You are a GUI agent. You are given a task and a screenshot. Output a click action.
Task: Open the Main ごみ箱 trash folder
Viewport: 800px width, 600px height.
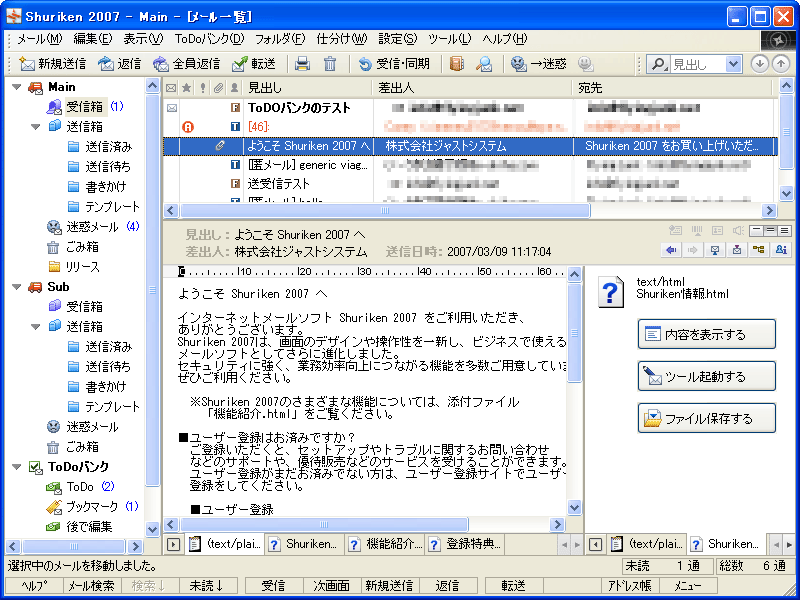(73, 247)
